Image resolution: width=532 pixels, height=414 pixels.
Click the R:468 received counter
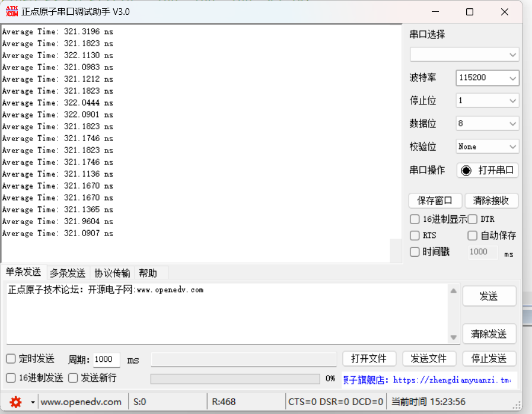click(224, 402)
